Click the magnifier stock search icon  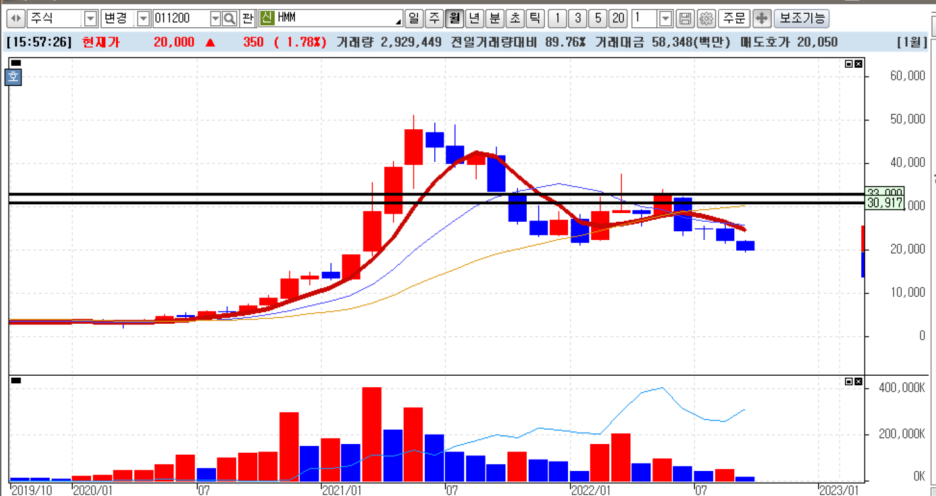tap(230, 19)
